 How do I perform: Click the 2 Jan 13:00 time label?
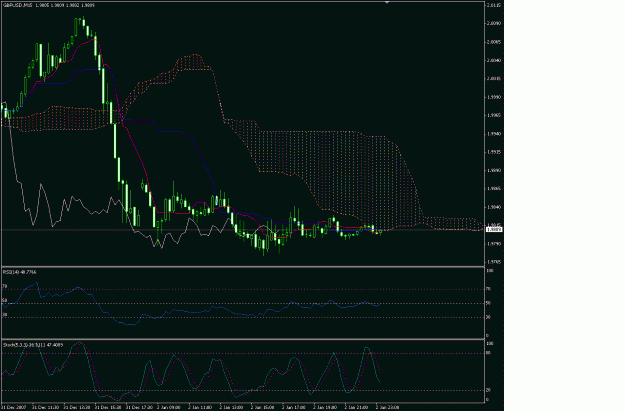click(x=231, y=407)
